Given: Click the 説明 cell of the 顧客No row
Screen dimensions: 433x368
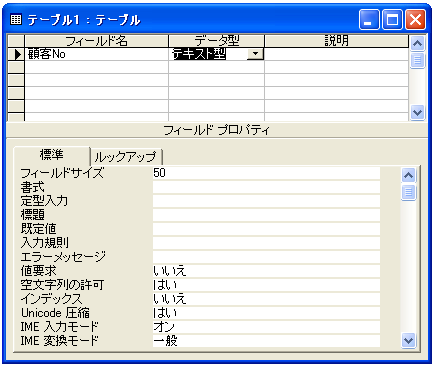Looking at the screenshot, I should coord(336,54).
